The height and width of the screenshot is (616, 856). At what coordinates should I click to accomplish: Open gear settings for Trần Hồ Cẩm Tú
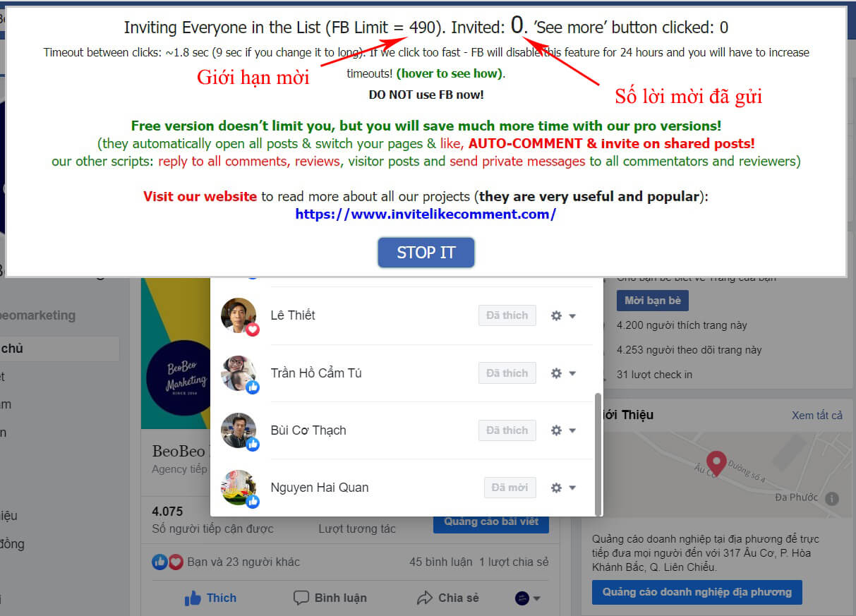[556, 373]
